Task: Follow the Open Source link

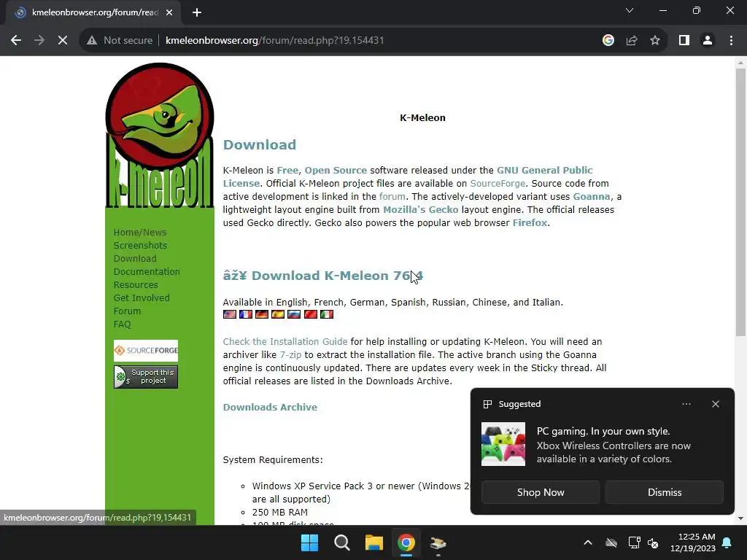Action: (x=336, y=170)
